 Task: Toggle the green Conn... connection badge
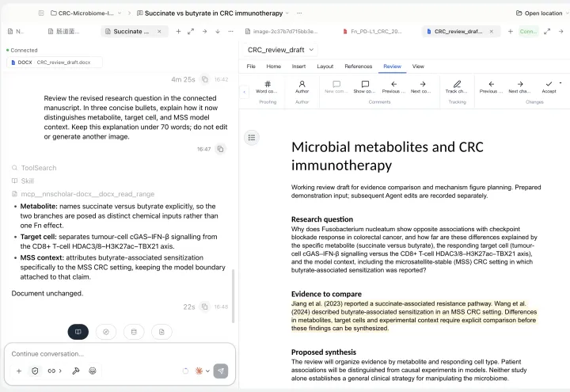click(x=528, y=31)
